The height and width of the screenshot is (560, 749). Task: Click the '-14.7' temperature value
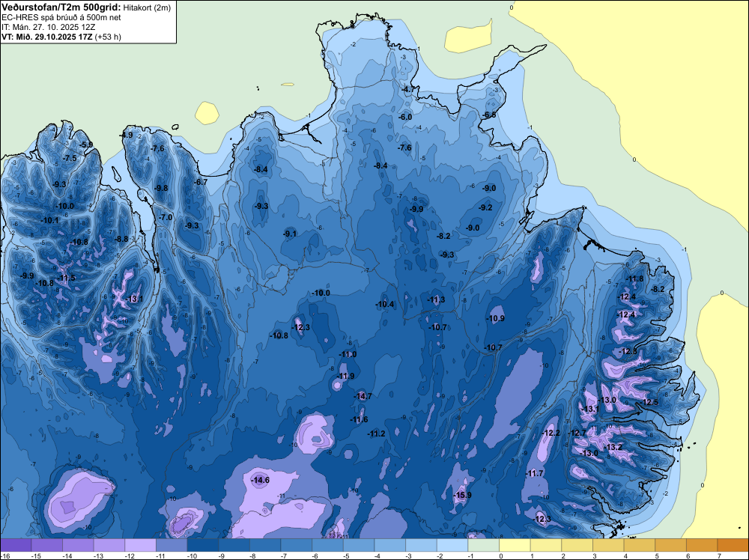363,396
